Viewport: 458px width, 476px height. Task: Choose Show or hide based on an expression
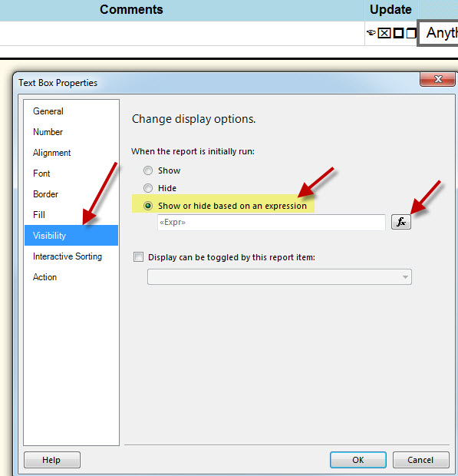tap(148, 206)
